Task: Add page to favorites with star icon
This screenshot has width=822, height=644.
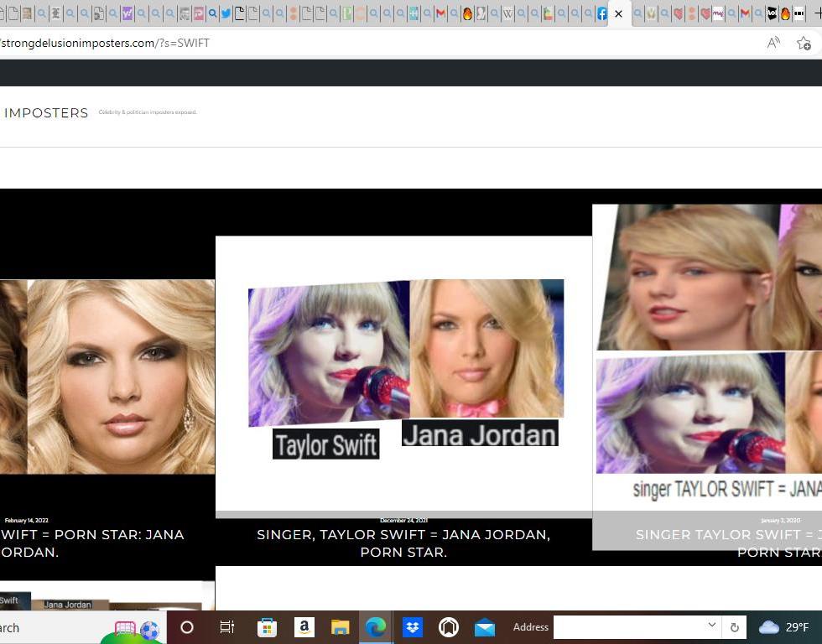Action: click(x=804, y=43)
